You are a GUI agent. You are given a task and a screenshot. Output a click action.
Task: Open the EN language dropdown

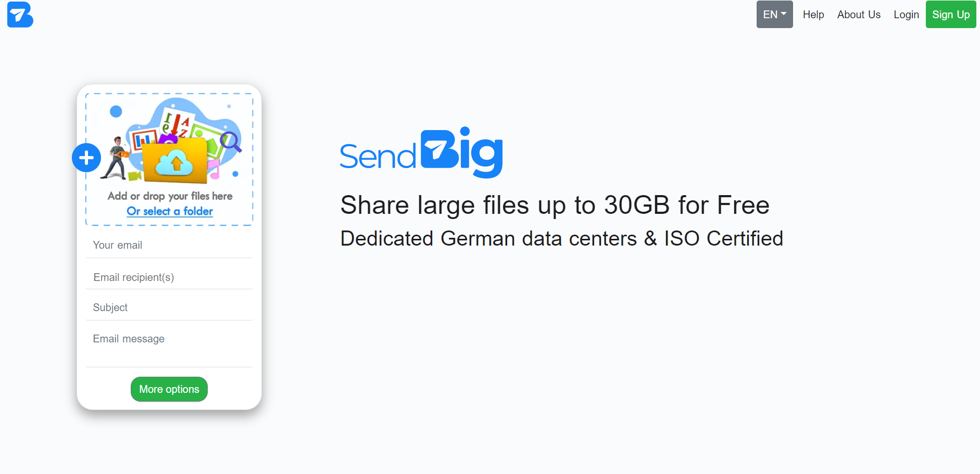point(774,14)
